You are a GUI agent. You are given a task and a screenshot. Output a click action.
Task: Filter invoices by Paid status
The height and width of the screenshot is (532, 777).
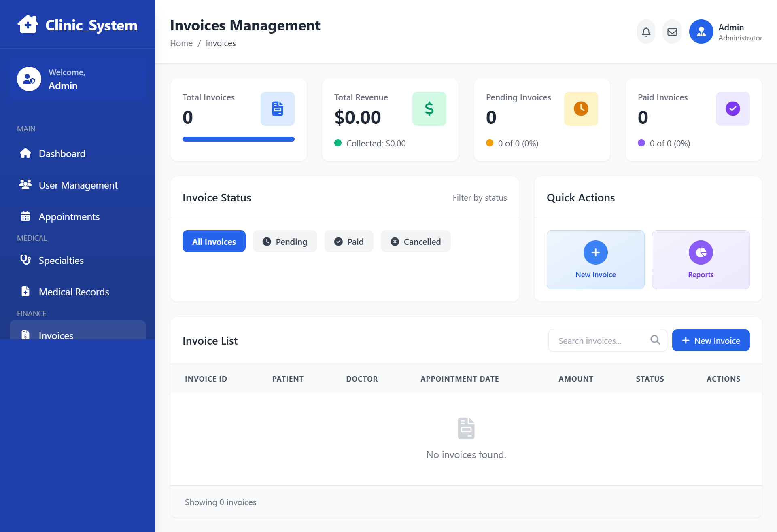click(349, 242)
